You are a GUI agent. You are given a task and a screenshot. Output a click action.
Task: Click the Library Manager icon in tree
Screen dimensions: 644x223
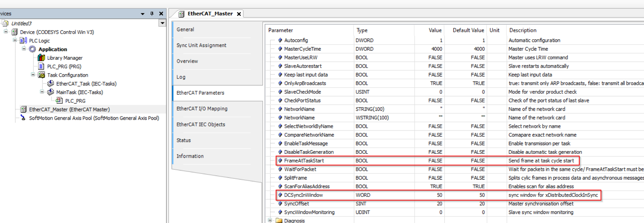pyautogui.click(x=42, y=58)
